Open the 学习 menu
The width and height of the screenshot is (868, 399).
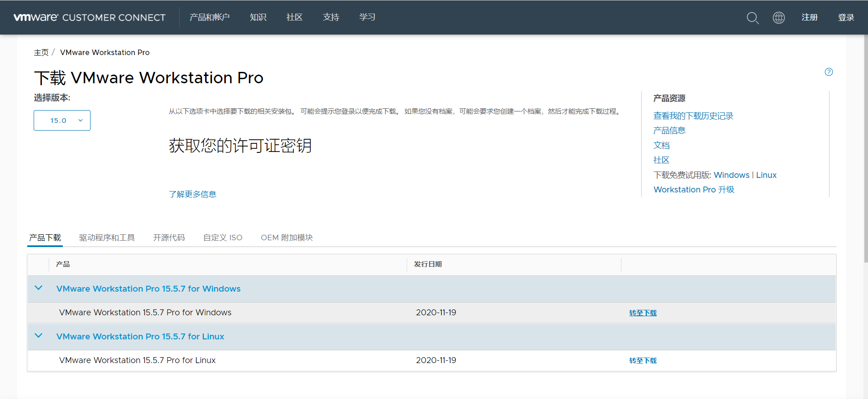367,17
